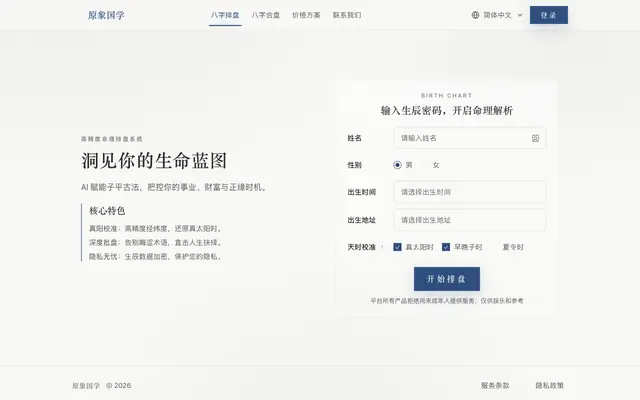Open the 联系我们 nav item
The image size is (640, 400).
[347, 15]
